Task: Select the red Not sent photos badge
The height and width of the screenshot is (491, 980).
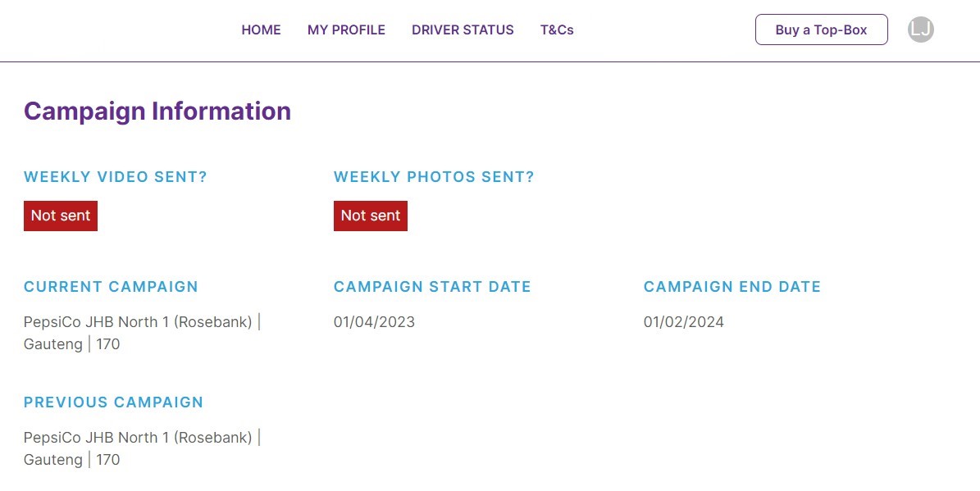Action: (x=370, y=216)
